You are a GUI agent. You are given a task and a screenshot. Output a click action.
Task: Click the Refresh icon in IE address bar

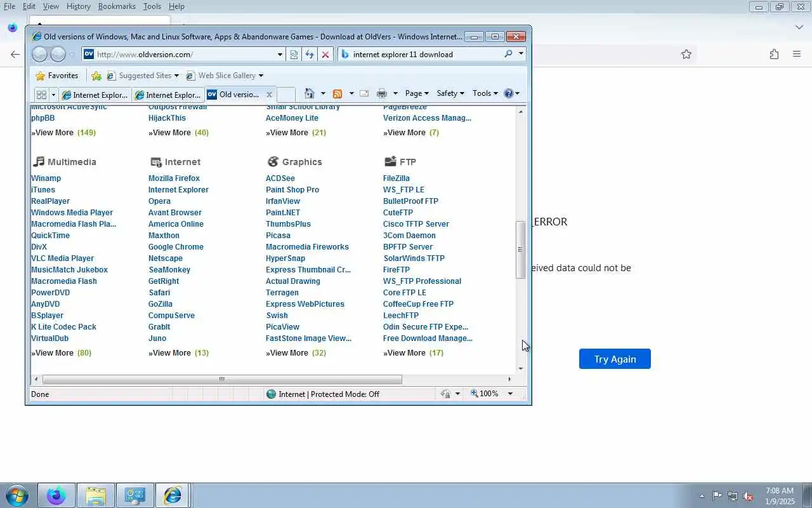[x=310, y=55]
